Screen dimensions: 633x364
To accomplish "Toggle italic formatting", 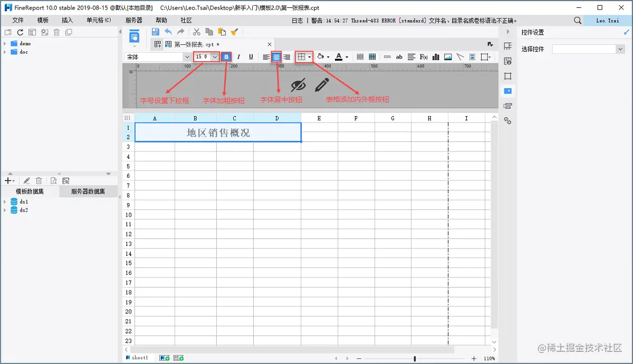I will click(239, 57).
